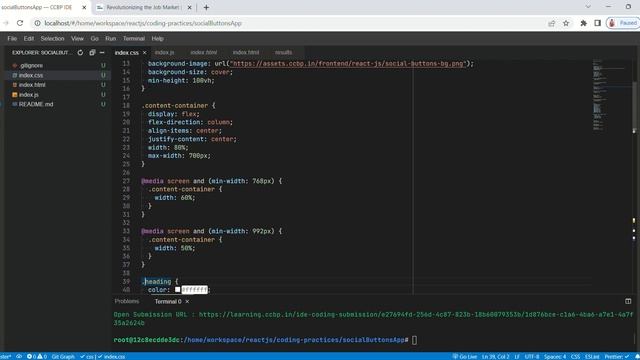This screenshot has height=360, width=640.
Task: Open index.html in Explorer
Action: coord(32,85)
